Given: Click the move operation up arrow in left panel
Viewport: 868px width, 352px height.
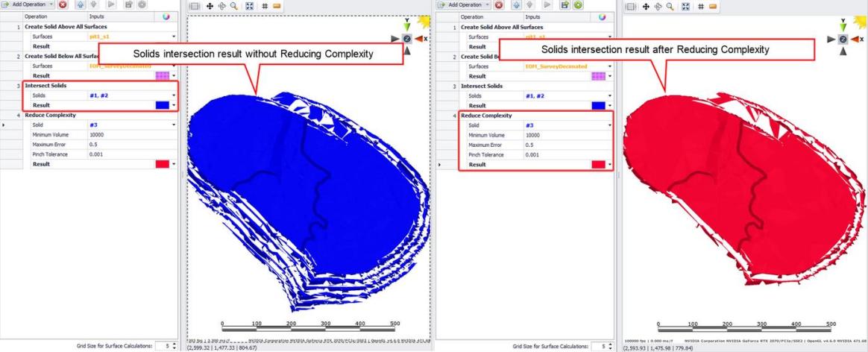Looking at the screenshot, I should click(81, 4).
